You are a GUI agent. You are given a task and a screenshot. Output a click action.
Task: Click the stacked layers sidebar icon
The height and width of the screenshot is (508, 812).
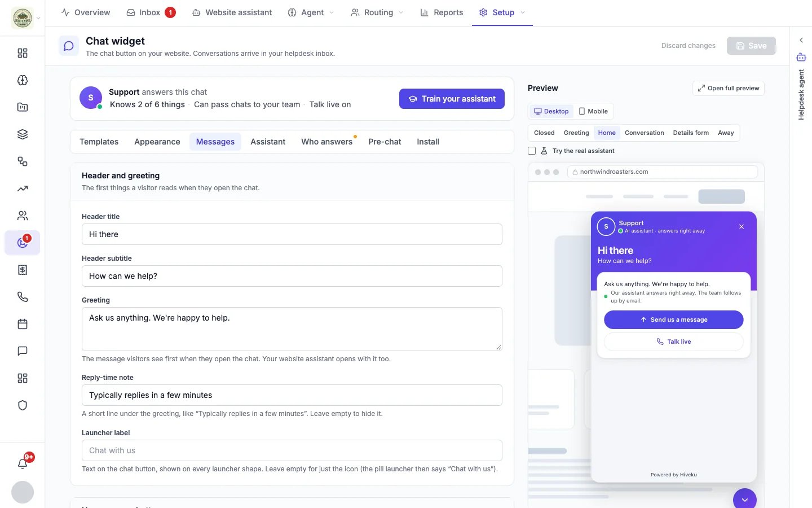pyautogui.click(x=23, y=134)
